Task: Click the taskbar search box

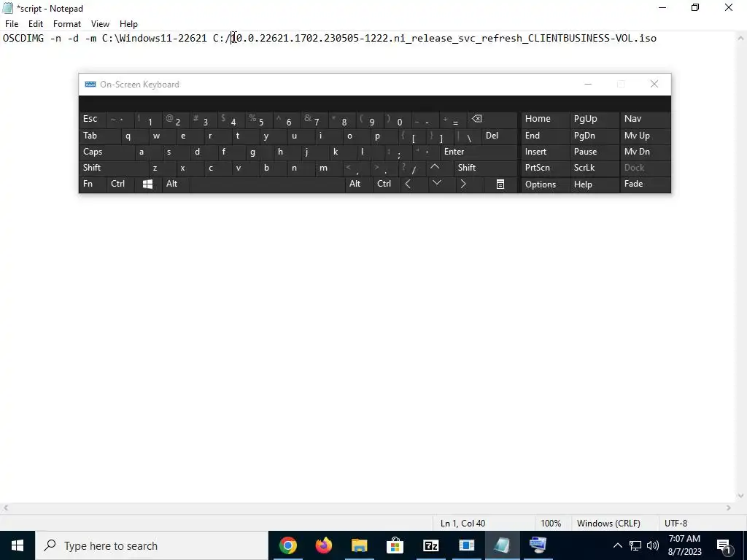Action: coord(152,545)
